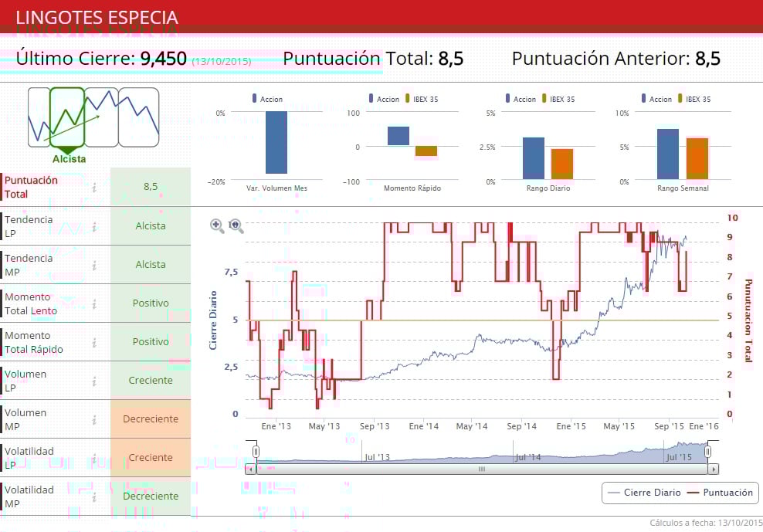Toggle Accion legend in Var. Volumen Mes chart

267,99
